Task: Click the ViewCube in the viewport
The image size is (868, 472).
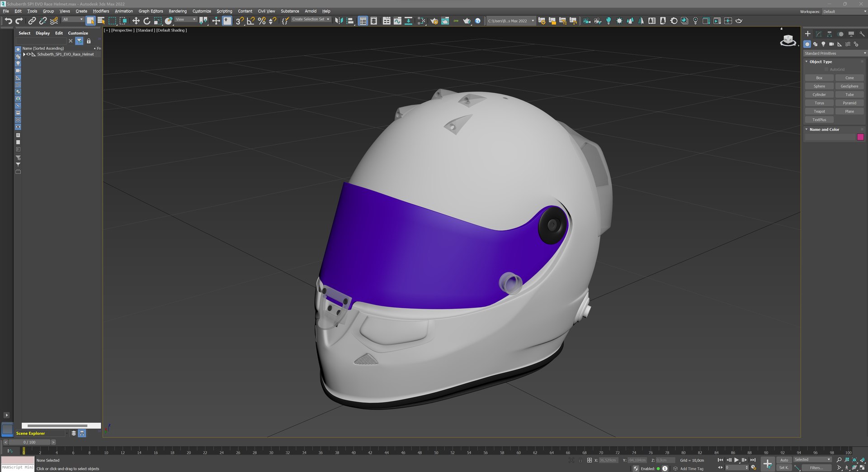Action: [x=788, y=40]
